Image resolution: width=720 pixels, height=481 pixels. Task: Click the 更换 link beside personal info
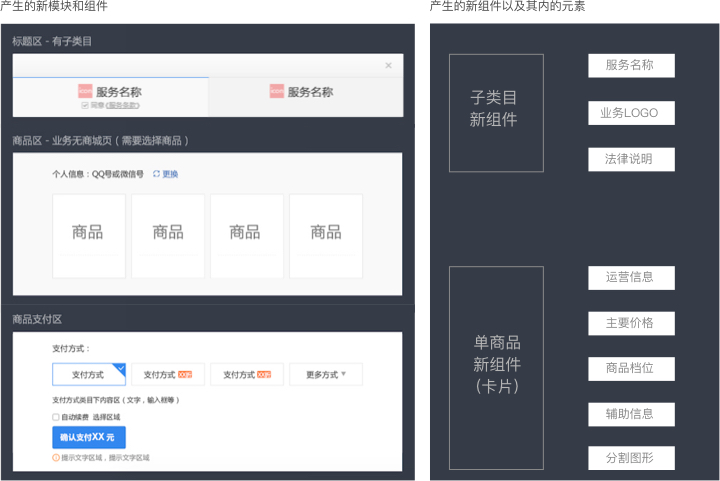coord(171,174)
